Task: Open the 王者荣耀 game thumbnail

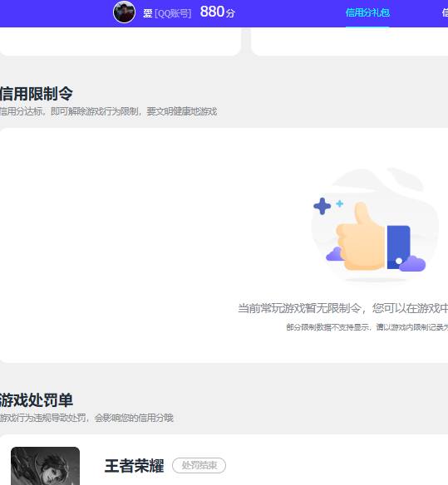Action: (x=45, y=466)
